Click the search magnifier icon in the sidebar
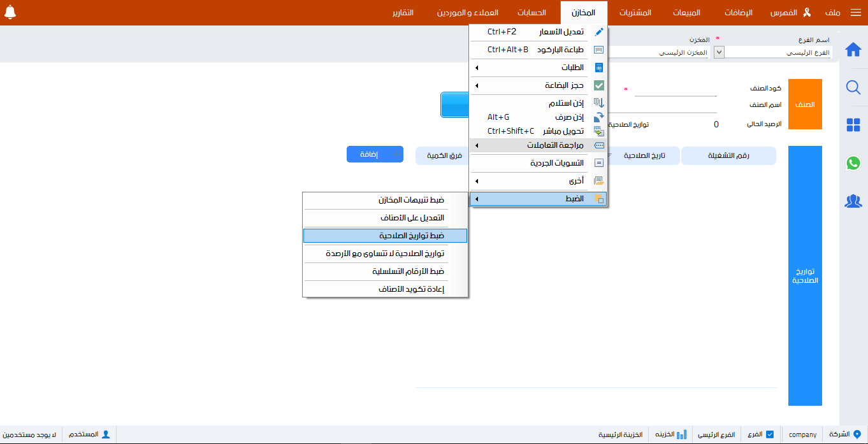Image resolution: width=868 pixels, height=444 pixels. pyautogui.click(x=853, y=87)
